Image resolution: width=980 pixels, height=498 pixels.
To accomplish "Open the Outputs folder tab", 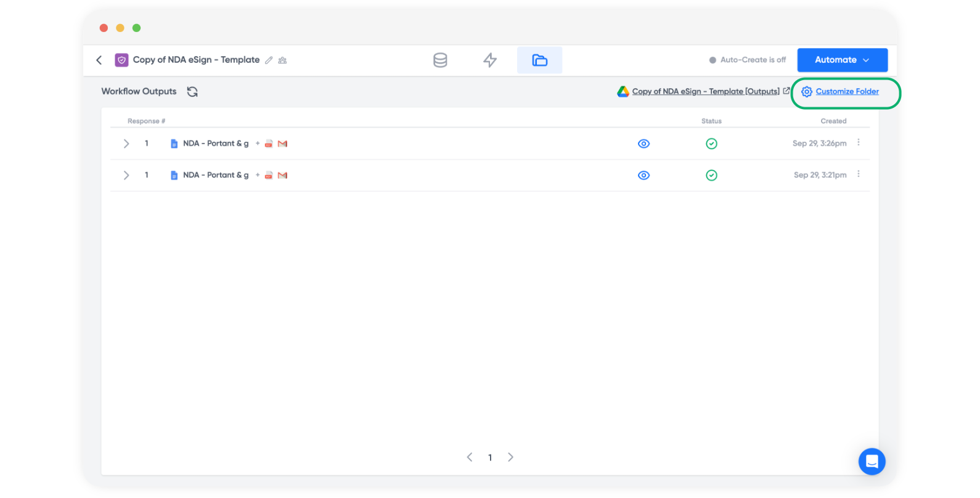I will coord(539,60).
